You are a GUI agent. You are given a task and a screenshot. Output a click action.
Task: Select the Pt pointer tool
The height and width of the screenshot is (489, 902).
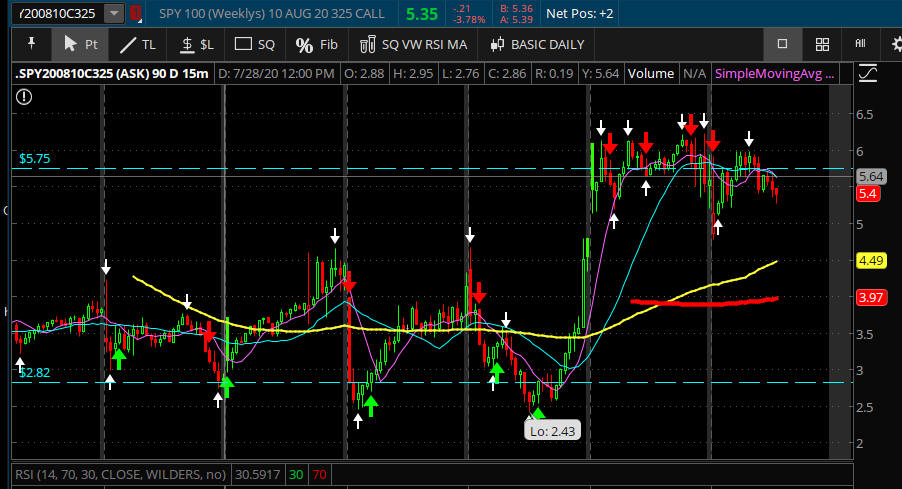[80, 44]
